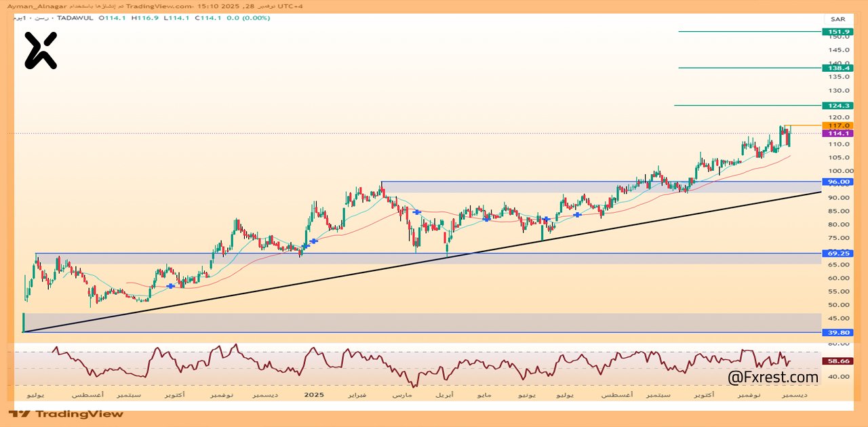This screenshot has width=868, height=427.
Task: Click the مارس label on the time axis
Action: (x=403, y=394)
